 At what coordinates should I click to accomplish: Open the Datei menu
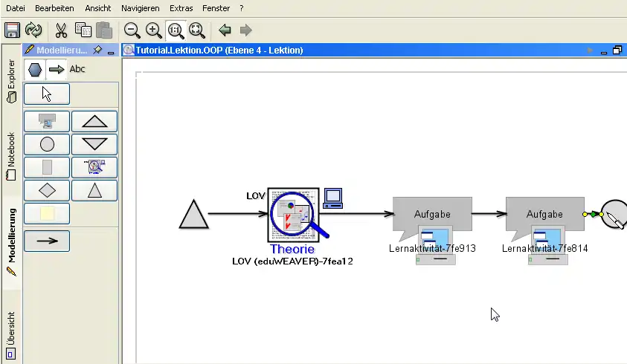pyautogui.click(x=16, y=7)
